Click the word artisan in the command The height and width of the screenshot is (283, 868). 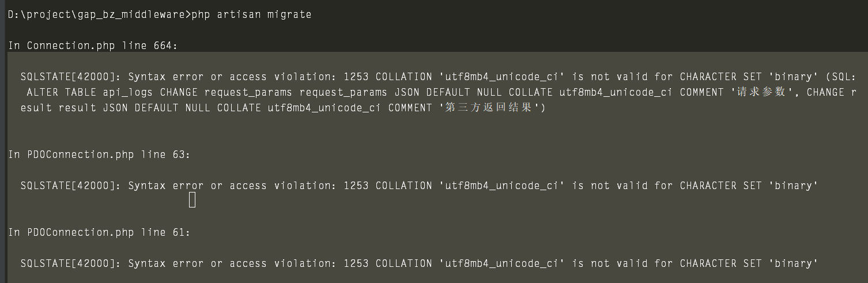(239, 14)
